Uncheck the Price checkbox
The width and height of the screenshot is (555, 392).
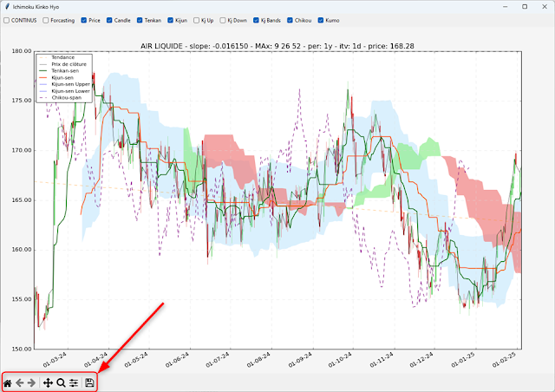tap(83, 19)
